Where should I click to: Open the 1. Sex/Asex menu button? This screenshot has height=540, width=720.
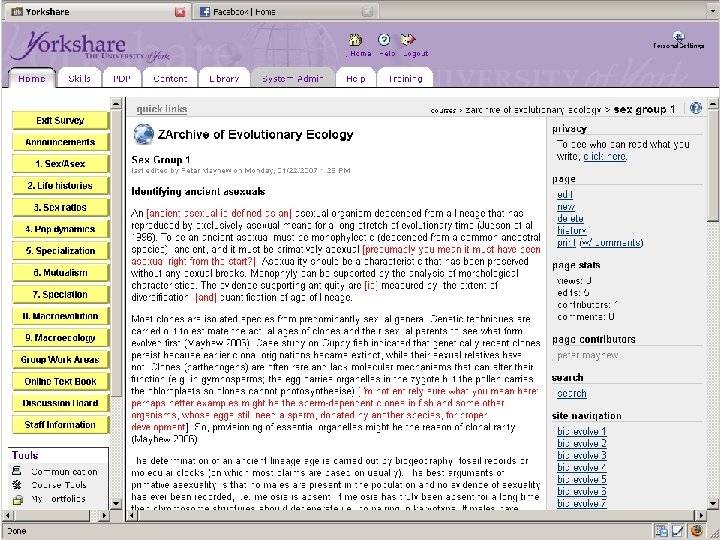pyautogui.click(x=60, y=164)
